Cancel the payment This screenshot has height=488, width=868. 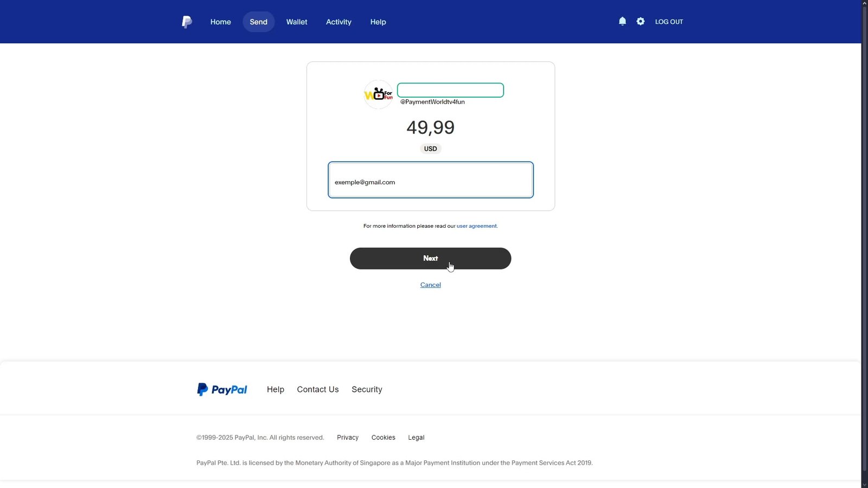(431, 285)
